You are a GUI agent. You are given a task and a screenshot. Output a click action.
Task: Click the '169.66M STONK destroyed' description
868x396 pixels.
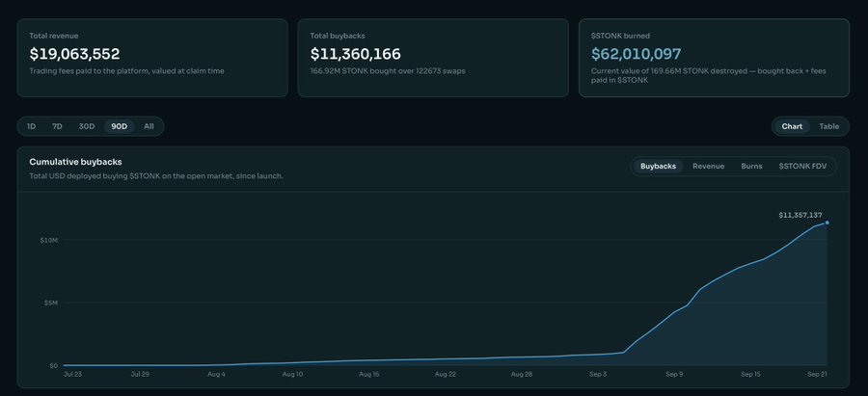tap(709, 76)
